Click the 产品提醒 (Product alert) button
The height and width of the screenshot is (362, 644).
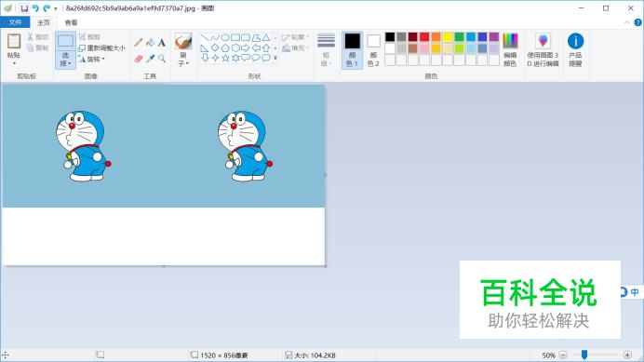click(x=575, y=50)
